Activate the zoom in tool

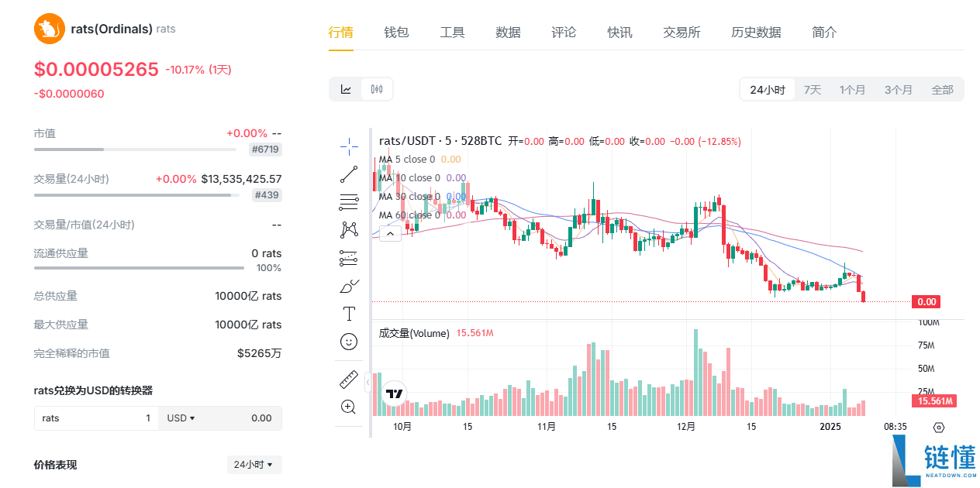pyautogui.click(x=349, y=407)
